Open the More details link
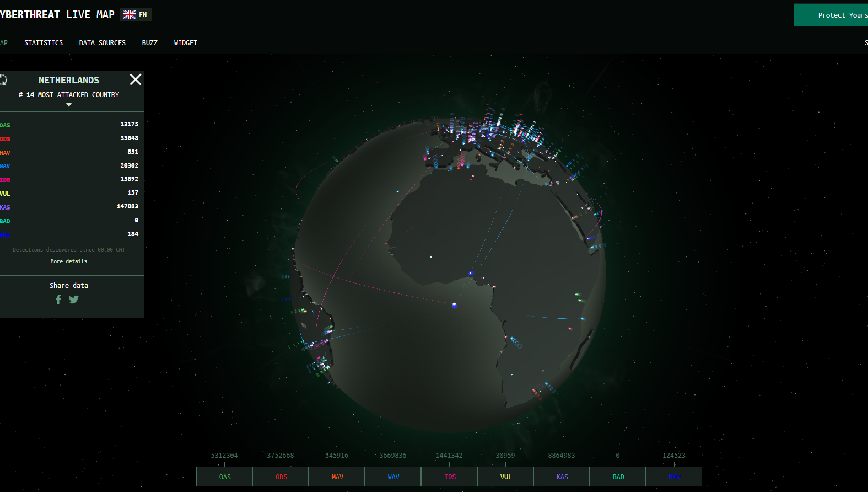Image resolution: width=868 pixels, height=492 pixels. pos(69,261)
